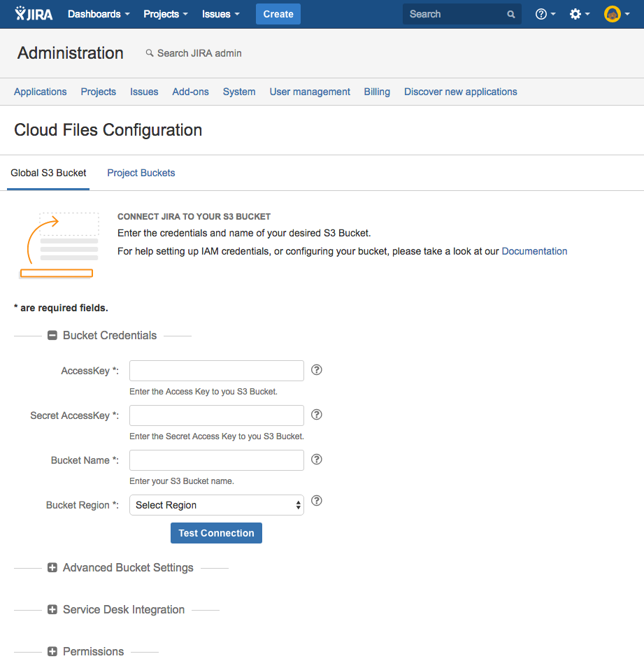Show help for the Bucket Region field
This screenshot has width=644, height=668.
(x=317, y=501)
